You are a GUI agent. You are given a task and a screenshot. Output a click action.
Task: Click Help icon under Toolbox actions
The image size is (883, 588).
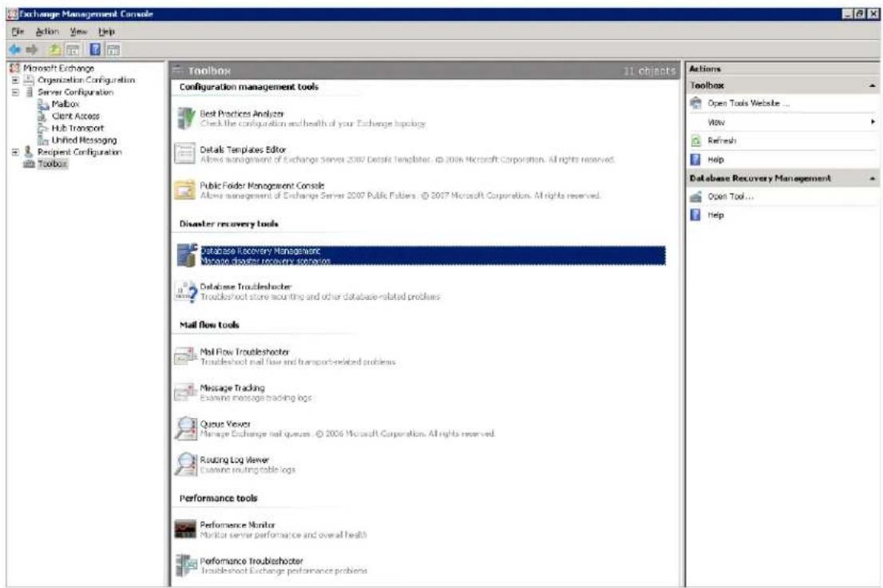[696, 160]
